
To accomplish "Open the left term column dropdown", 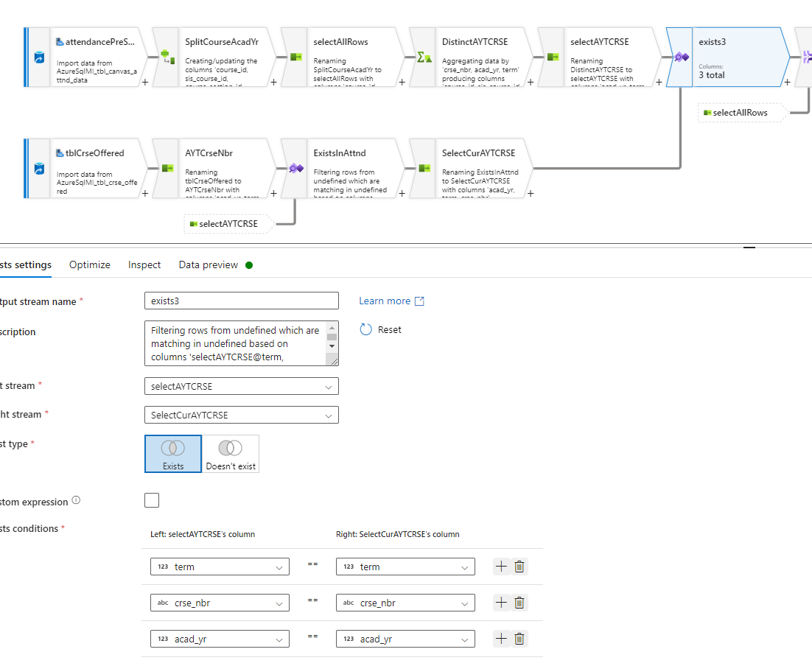I will click(219, 566).
